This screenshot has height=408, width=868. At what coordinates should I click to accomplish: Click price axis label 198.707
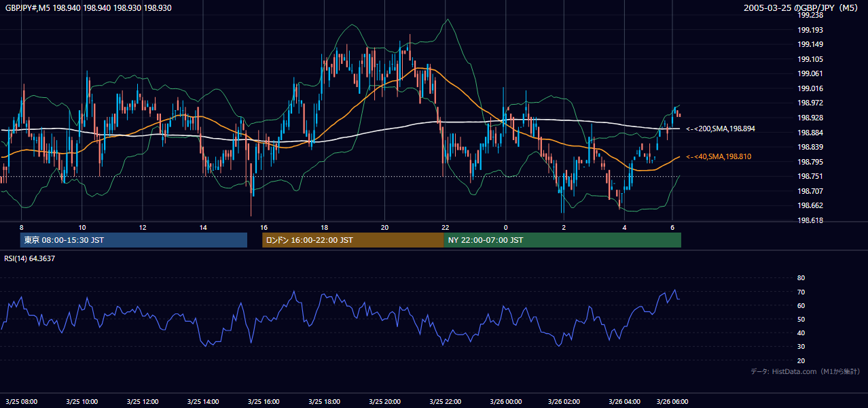point(810,191)
